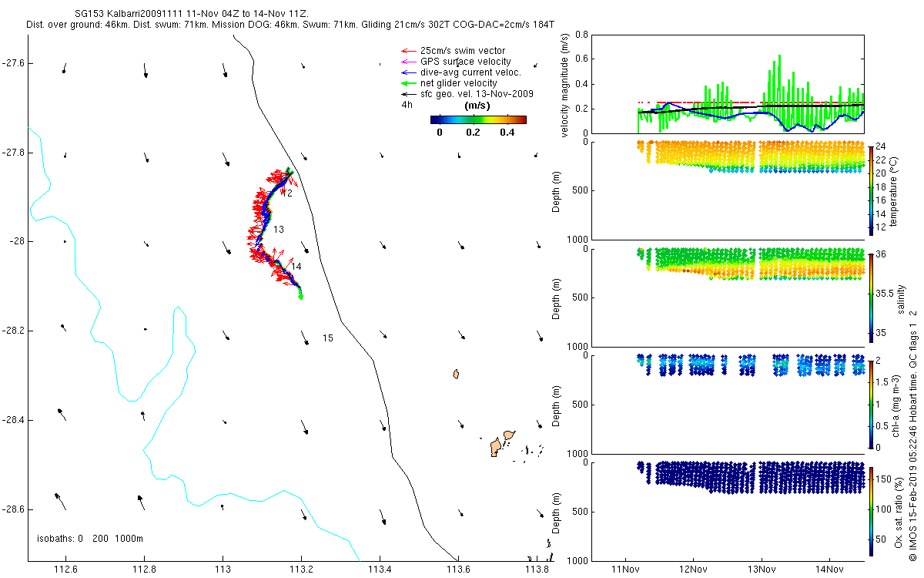The width and height of the screenshot is (924, 578).
Task: Click the longitude tick label '112.6'
Action: 65,570
